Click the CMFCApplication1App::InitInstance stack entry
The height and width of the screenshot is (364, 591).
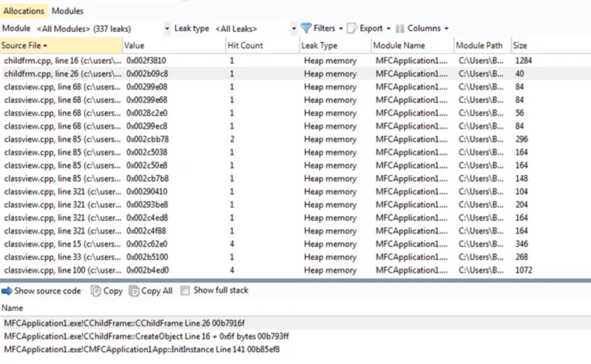click(x=142, y=349)
